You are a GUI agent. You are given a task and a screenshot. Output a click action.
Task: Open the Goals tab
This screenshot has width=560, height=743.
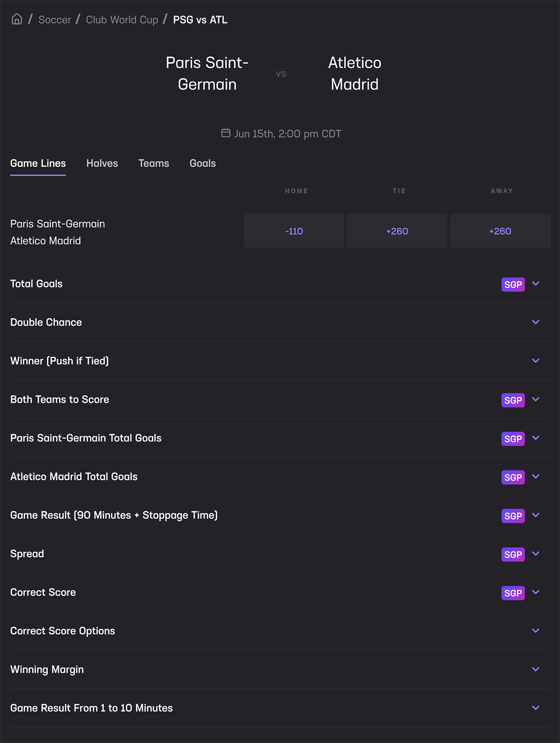(x=203, y=163)
